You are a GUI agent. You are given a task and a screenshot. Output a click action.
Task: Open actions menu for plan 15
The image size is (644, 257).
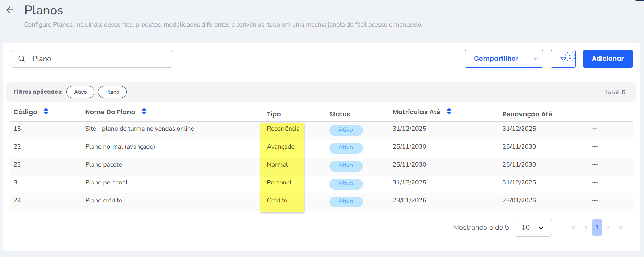[x=595, y=129]
